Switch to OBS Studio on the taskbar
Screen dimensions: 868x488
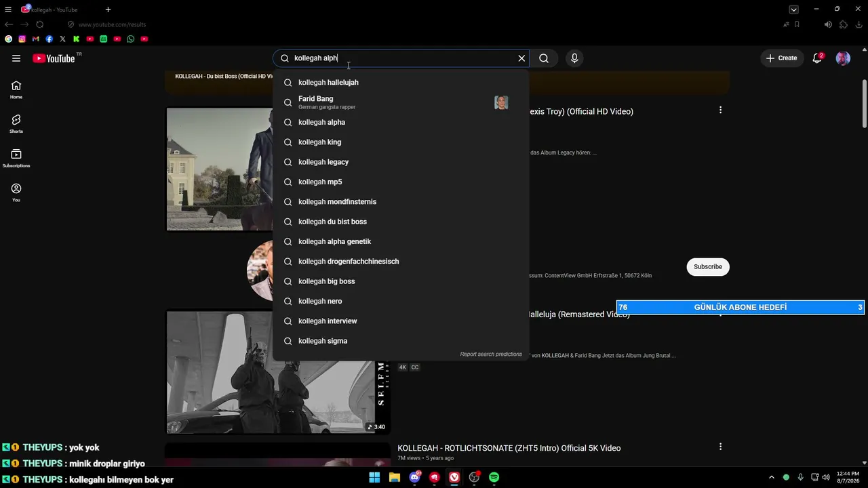click(x=474, y=477)
